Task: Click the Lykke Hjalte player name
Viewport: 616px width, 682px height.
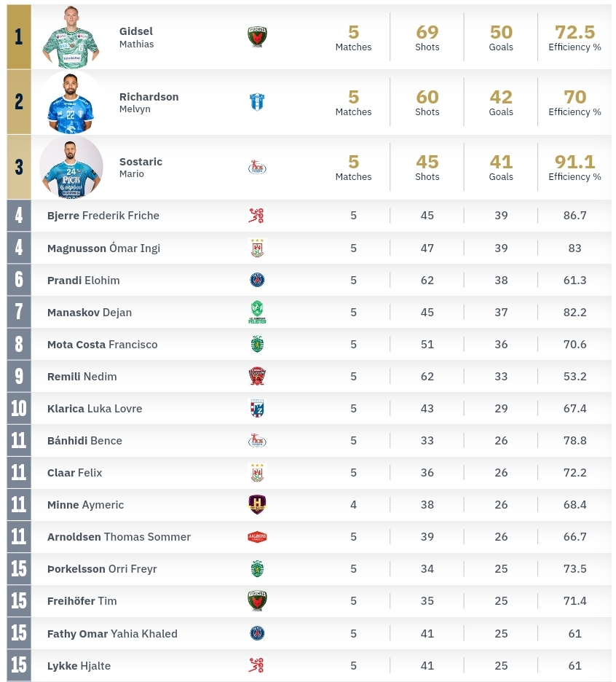Action: click(x=79, y=666)
